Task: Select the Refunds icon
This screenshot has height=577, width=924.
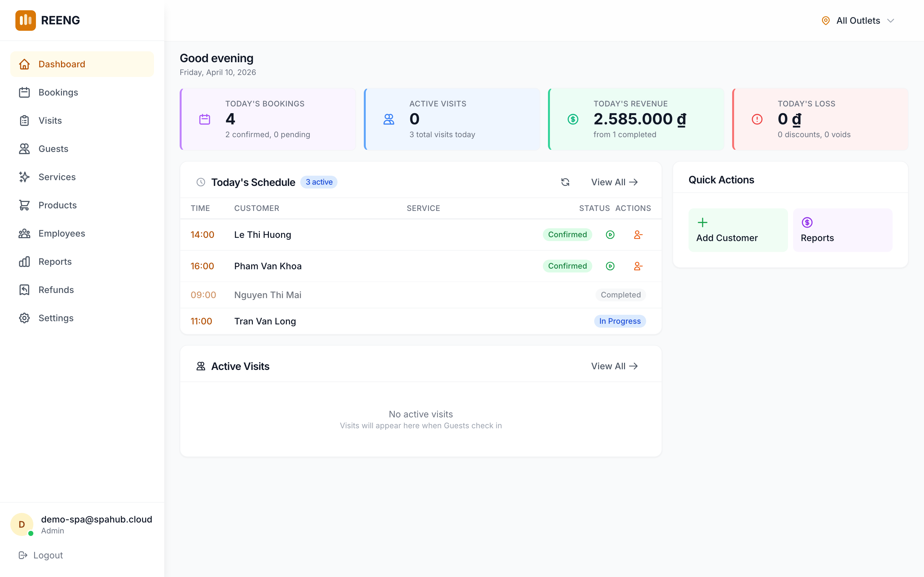Action: coord(24,290)
